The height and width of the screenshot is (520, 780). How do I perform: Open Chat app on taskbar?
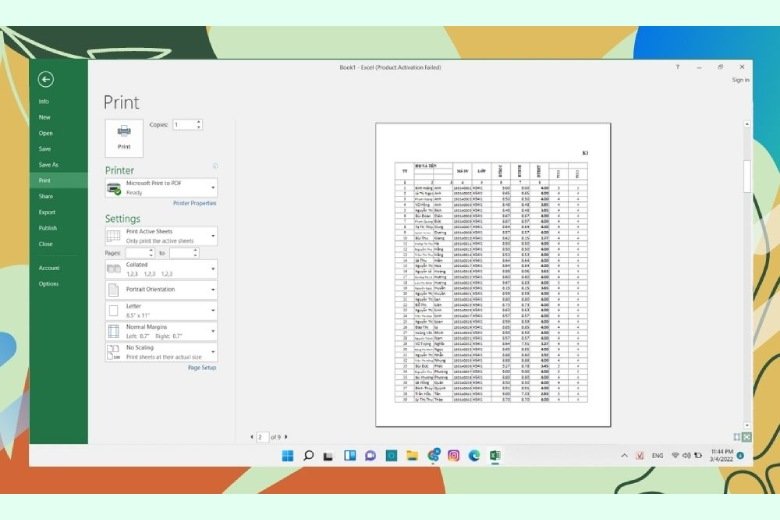[x=370, y=456]
